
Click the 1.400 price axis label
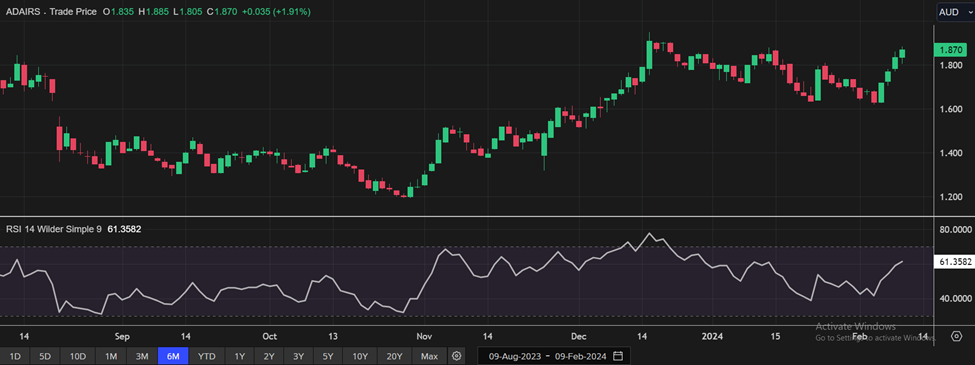(x=950, y=153)
